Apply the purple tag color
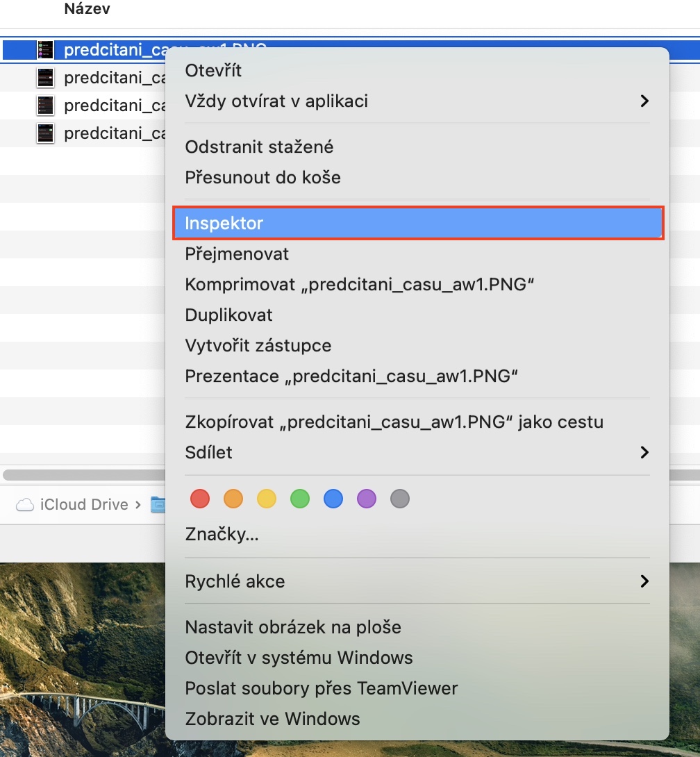 click(x=367, y=499)
